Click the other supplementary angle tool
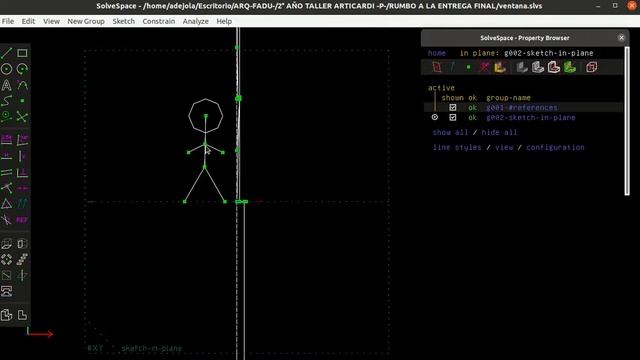The height and width of the screenshot is (360, 640). click(x=7, y=220)
